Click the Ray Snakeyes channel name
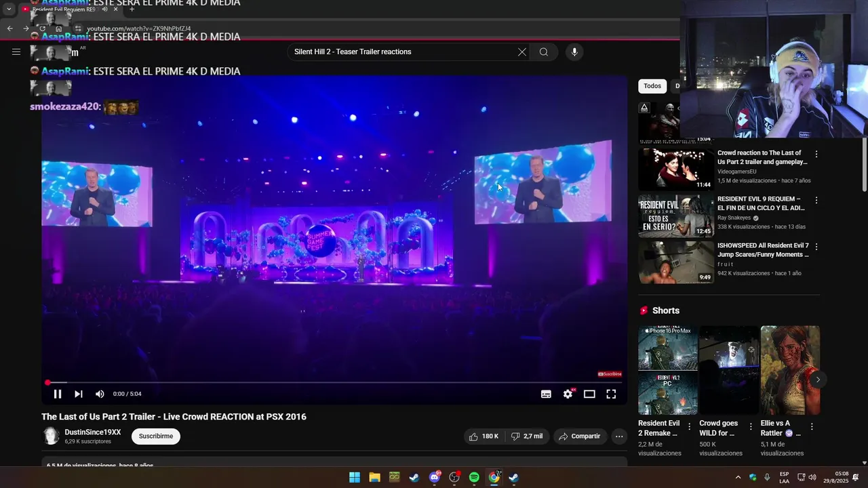The image size is (868, 488). click(x=734, y=218)
